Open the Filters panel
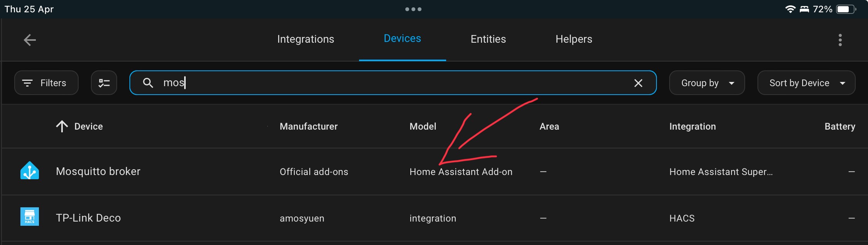 46,83
